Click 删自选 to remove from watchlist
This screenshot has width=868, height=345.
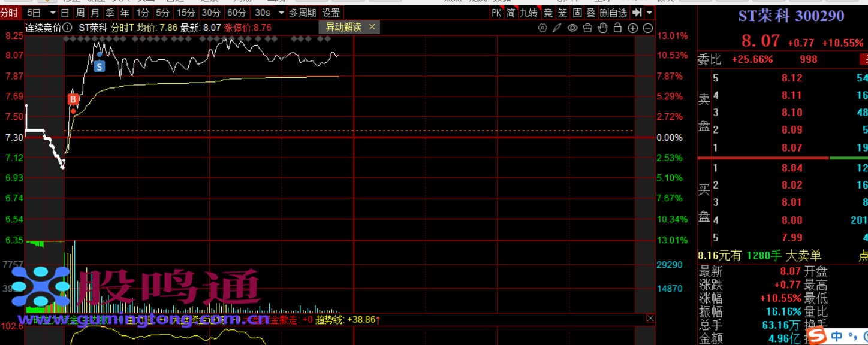coord(614,13)
